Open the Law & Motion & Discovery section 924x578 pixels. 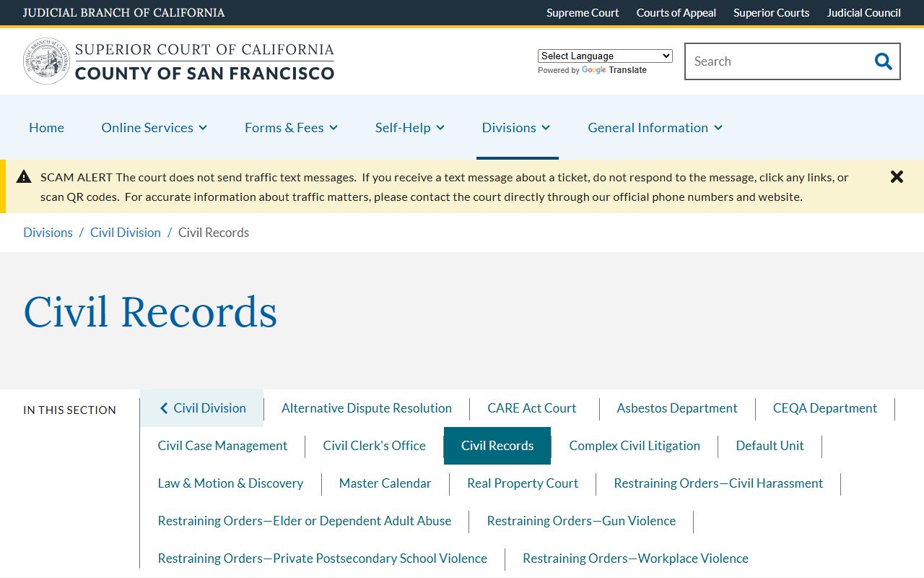pos(230,483)
